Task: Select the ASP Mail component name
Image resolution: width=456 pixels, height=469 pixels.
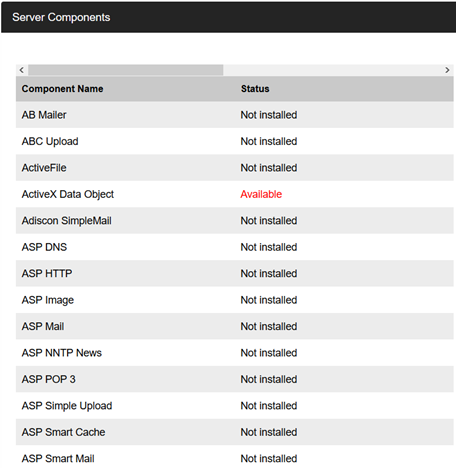Action: point(43,326)
